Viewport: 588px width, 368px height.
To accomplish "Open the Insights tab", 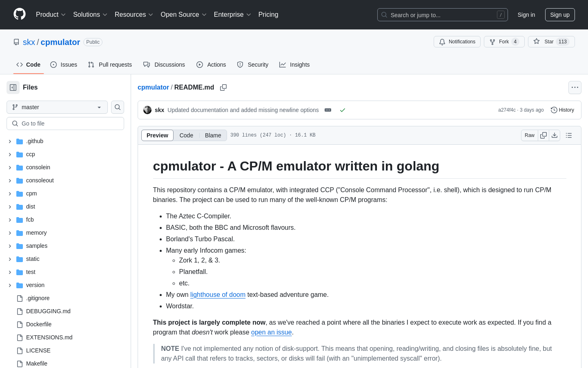I will pyautogui.click(x=294, y=65).
